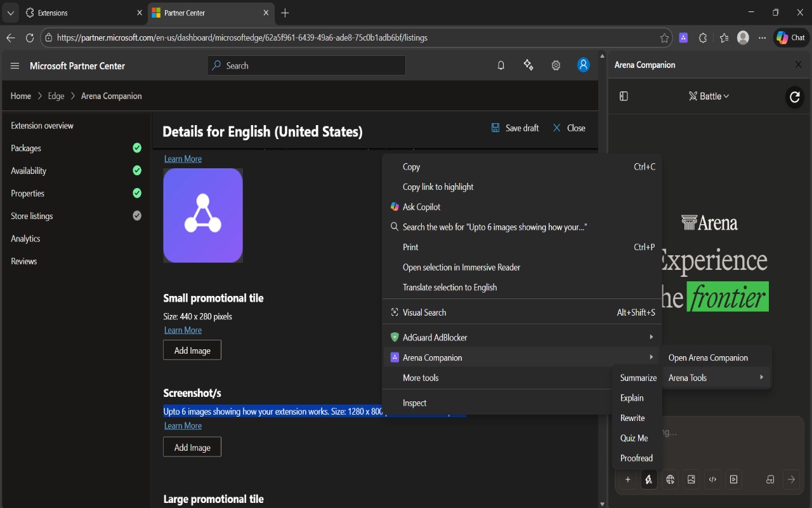Open the account profile avatar in Partner Center
This screenshot has width=812, height=508.
pyautogui.click(x=583, y=65)
